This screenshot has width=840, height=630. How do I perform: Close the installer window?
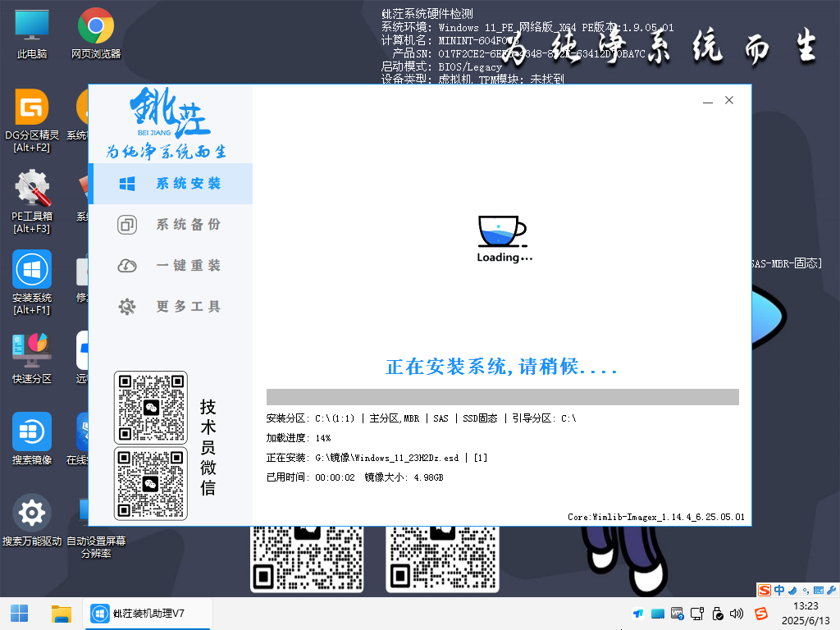pyautogui.click(x=729, y=100)
